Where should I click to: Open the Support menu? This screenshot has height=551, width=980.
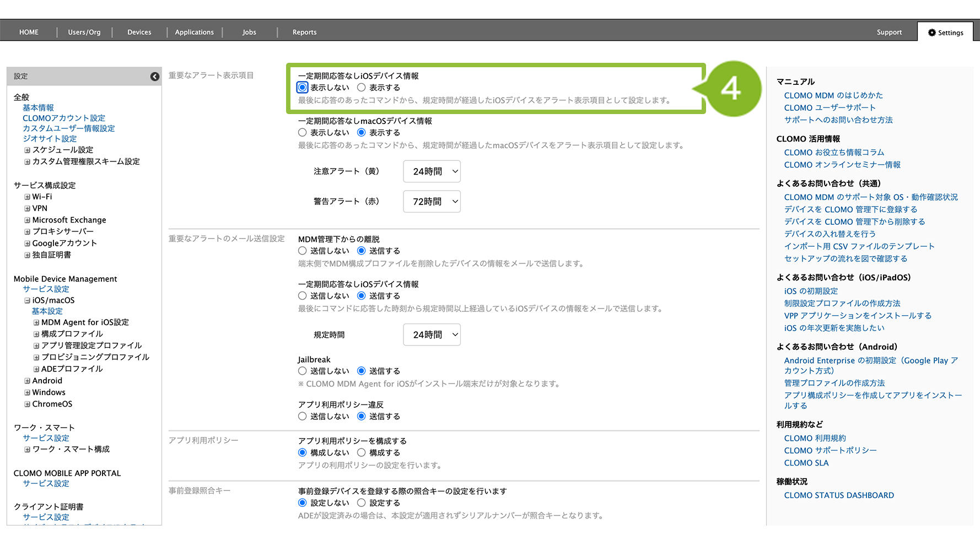889,32
